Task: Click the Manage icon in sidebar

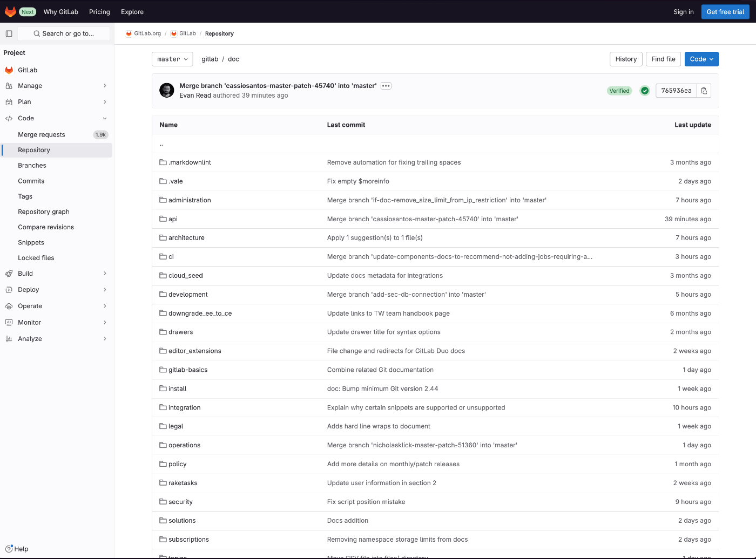Action: (9, 86)
